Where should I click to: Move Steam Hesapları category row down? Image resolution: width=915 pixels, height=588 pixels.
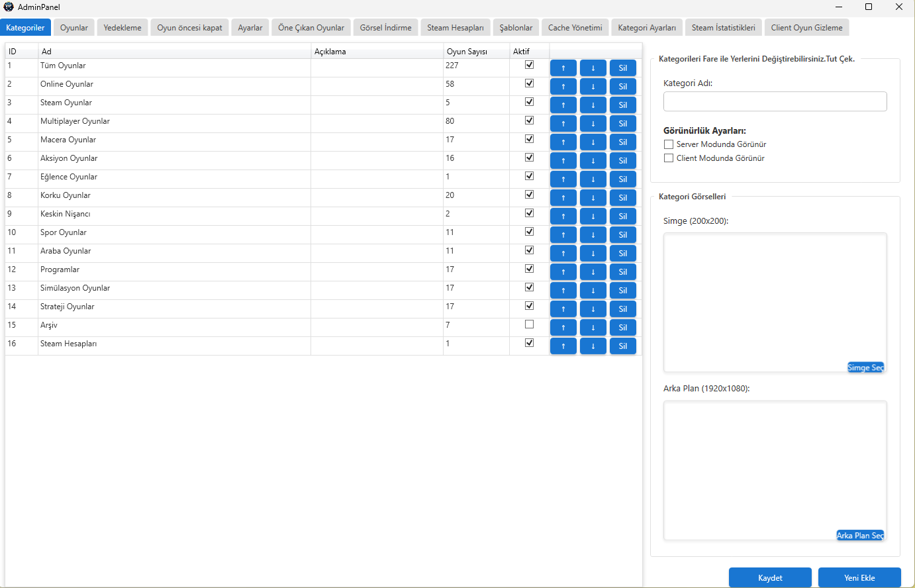[593, 346]
